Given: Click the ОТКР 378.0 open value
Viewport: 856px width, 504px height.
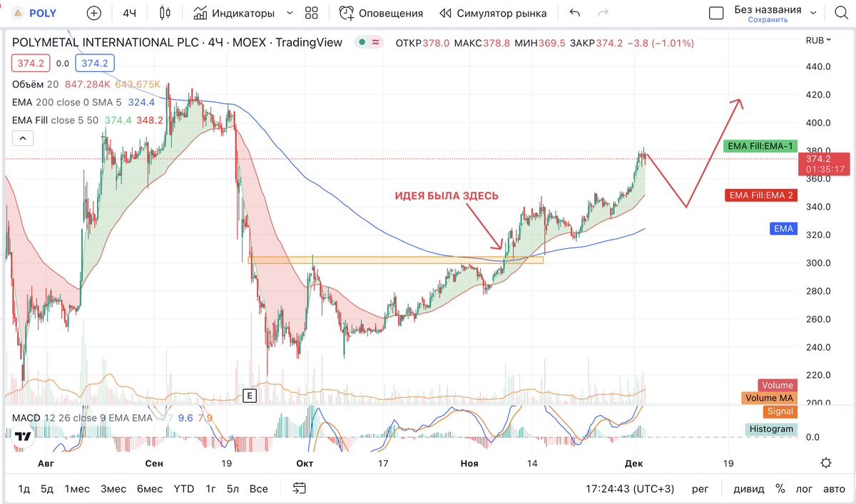Looking at the screenshot, I should click(x=422, y=43).
